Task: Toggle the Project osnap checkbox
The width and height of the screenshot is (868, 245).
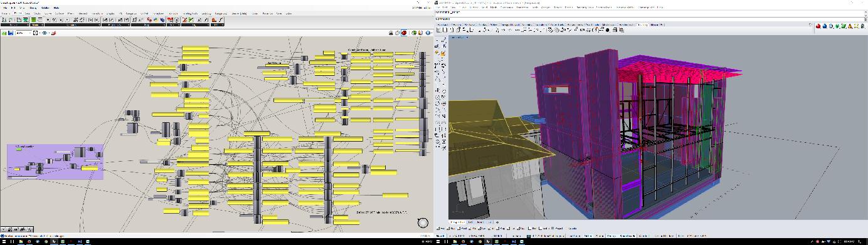Action: click(553, 228)
